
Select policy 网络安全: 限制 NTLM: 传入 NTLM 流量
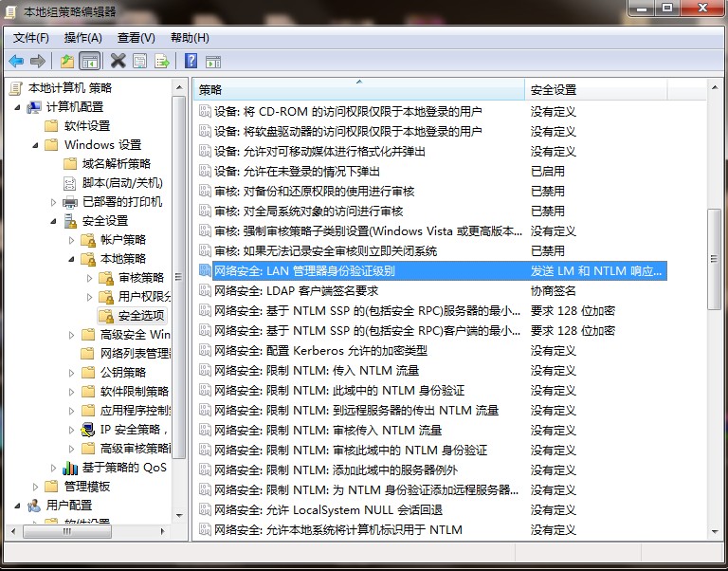tap(317, 371)
